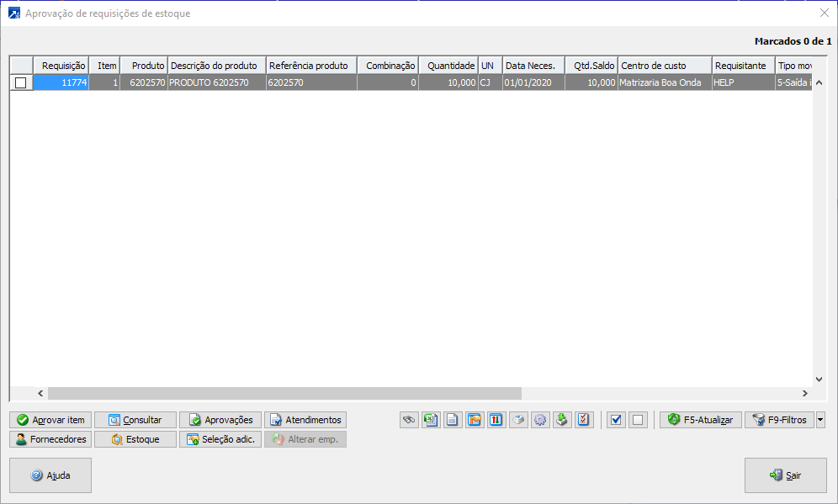
Task: Click Fornecedores button
Action: point(50,439)
